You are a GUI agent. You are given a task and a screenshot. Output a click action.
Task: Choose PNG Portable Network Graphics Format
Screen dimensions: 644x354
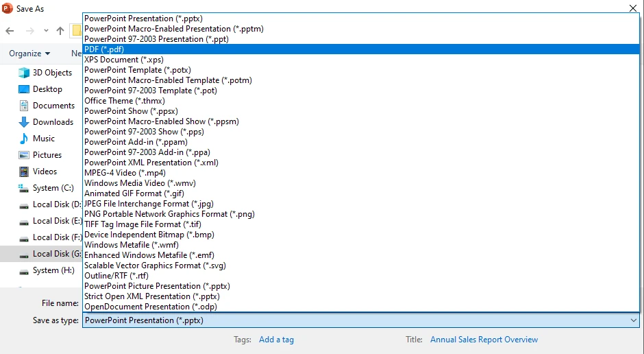[361, 214]
